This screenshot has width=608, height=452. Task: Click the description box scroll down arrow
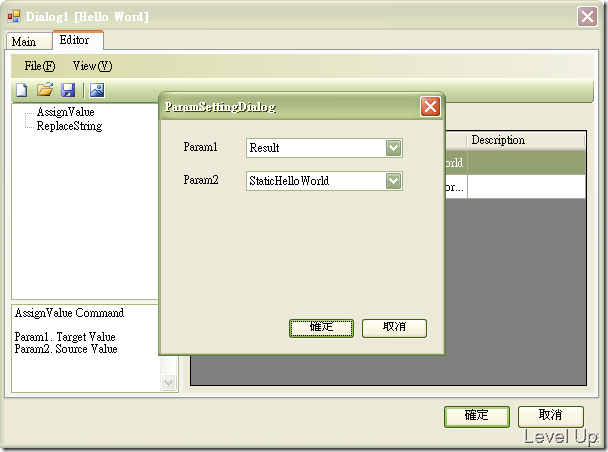(x=169, y=383)
